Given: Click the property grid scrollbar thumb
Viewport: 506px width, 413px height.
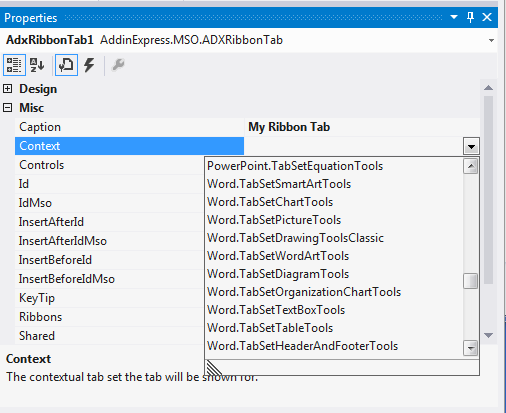Looking at the screenshot, I should pyautogui.click(x=488, y=190).
